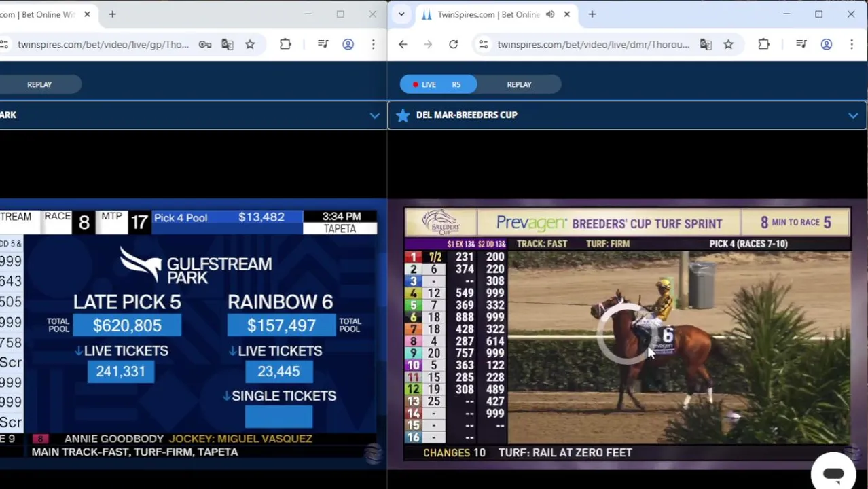The image size is (868, 489).
Task: Open site information icon in right window address bar
Action: point(483,44)
